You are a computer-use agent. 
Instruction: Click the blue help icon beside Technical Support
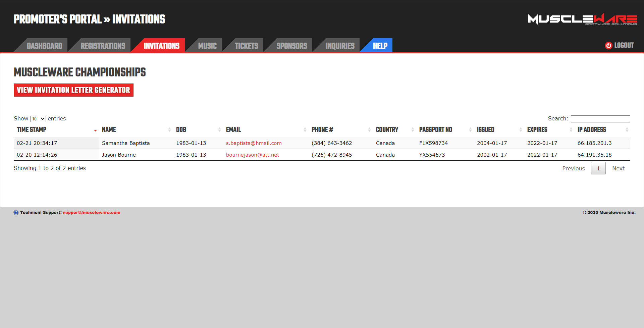(16, 213)
